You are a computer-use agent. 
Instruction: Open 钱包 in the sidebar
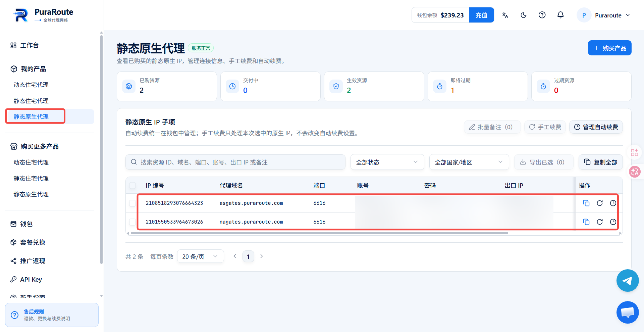(21, 224)
